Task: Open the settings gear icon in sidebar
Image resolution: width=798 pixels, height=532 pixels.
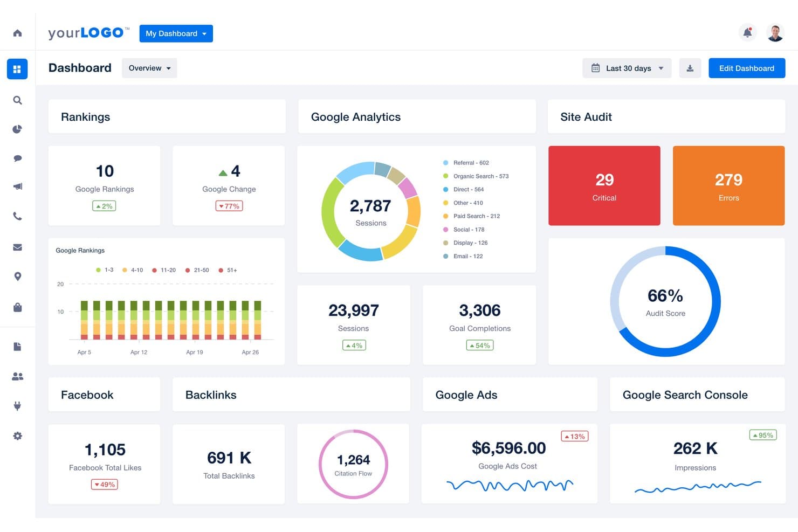Action: [x=17, y=436]
